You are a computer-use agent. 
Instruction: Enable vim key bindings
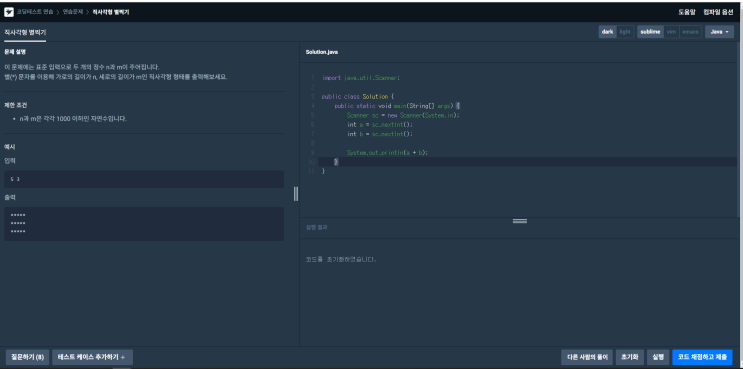click(671, 32)
